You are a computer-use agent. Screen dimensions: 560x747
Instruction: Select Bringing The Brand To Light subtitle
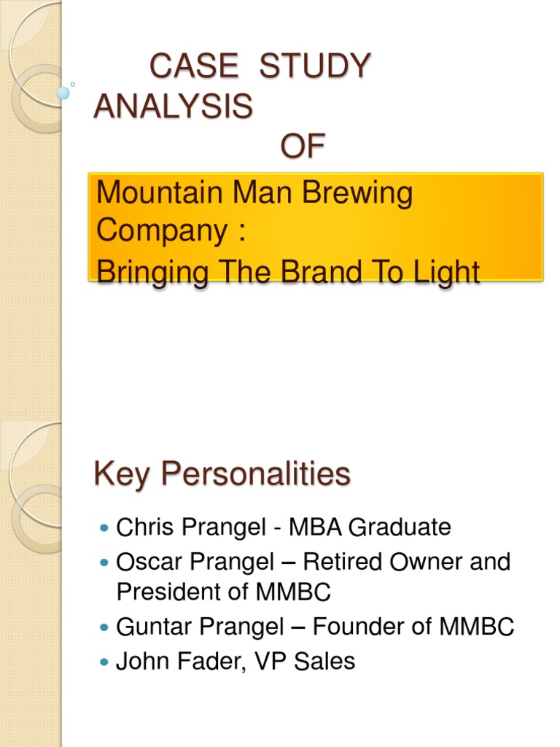[288, 272]
